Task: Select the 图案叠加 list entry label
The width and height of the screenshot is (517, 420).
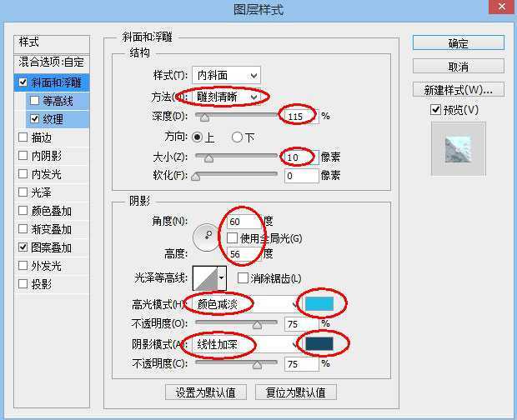Action: tap(51, 247)
